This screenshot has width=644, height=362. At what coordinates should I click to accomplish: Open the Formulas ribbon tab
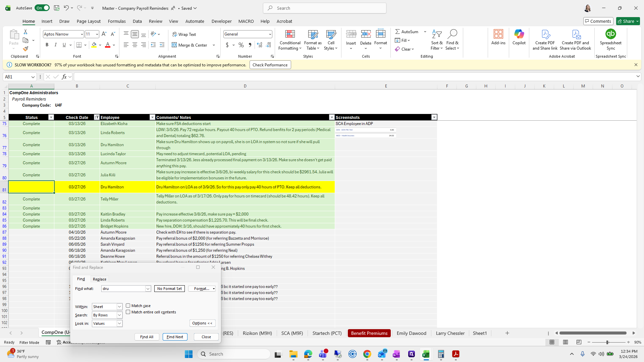tap(117, 21)
